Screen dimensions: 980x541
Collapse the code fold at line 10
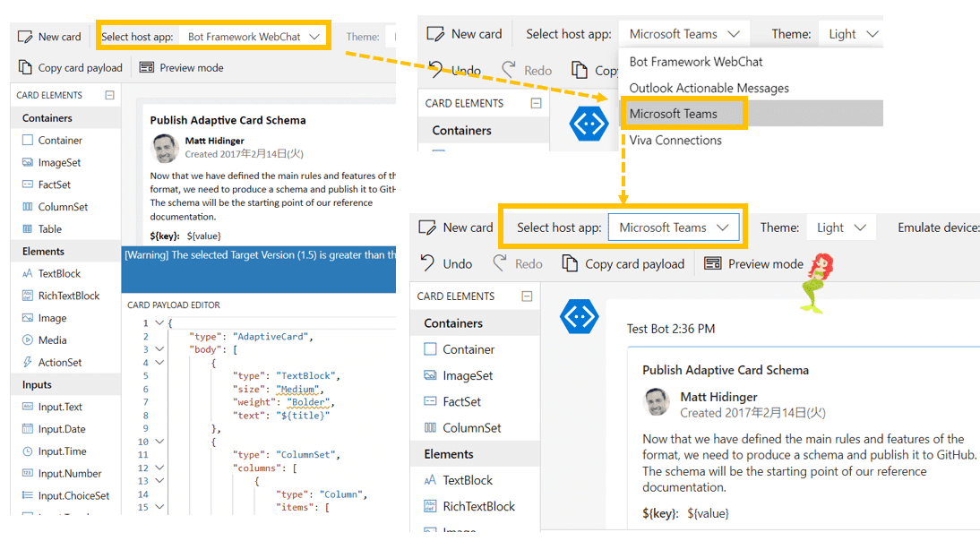(159, 441)
